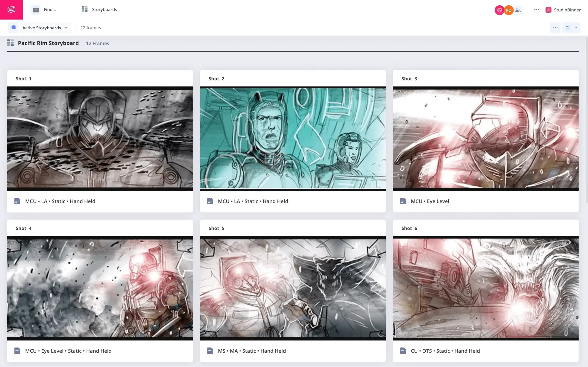588x367 pixels.
Task: Click the Find search icon
Action: [x=36, y=9]
